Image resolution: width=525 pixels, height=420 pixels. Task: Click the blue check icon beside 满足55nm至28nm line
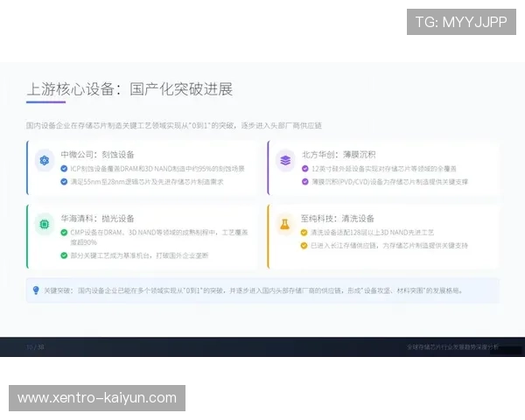click(64, 182)
